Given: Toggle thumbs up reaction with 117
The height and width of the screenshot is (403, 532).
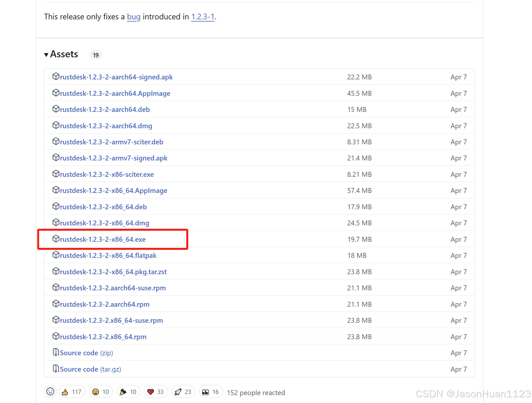Looking at the screenshot, I should pos(72,392).
